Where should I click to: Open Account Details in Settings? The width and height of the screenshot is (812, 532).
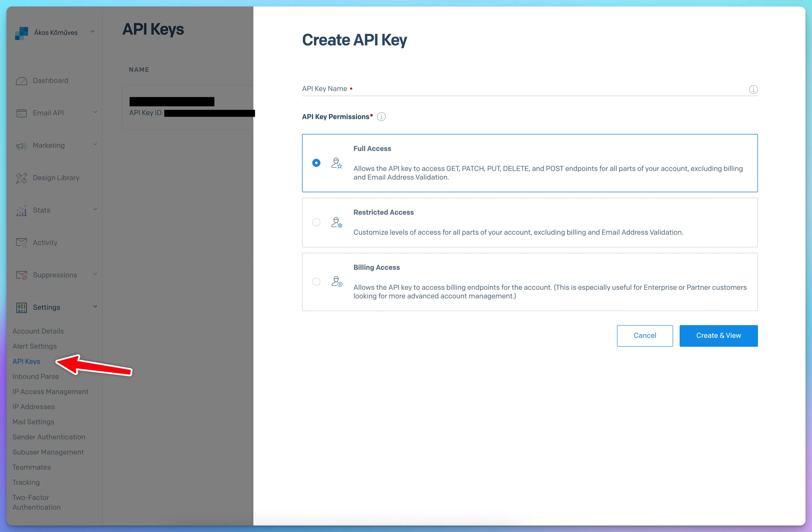point(38,331)
